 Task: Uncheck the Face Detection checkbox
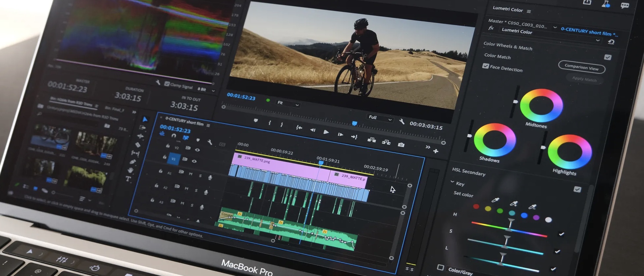coord(485,66)
